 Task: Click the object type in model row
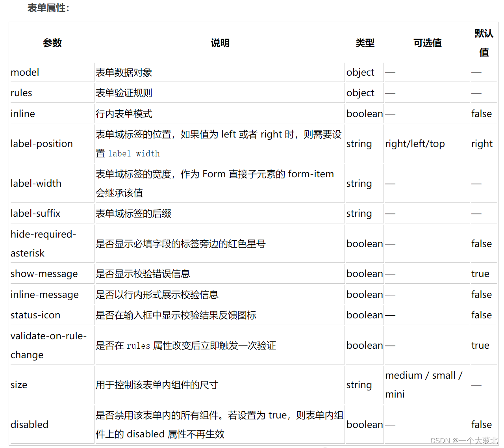360,72
